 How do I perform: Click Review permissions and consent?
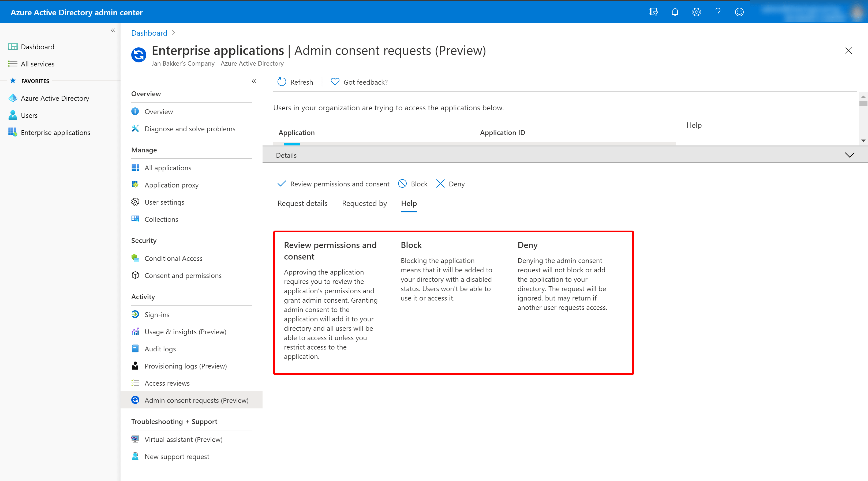click(x=333, y=184)
